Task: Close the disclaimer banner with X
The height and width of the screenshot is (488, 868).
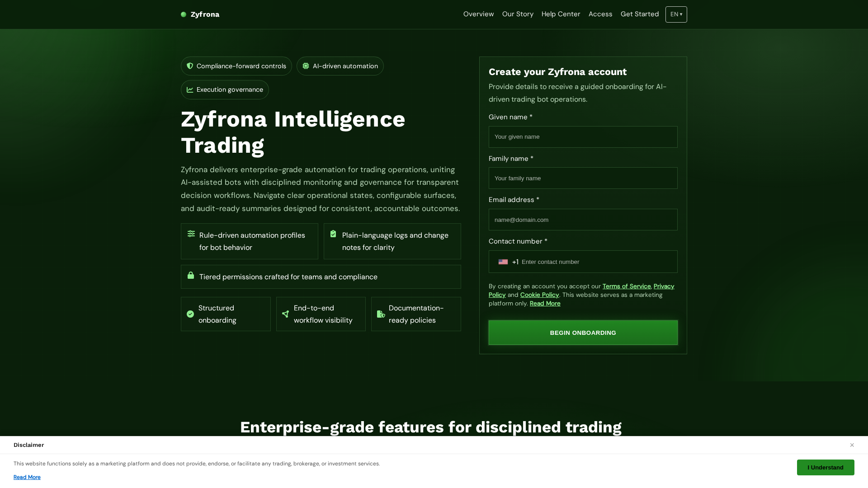Action: click(x=852, y=445)
